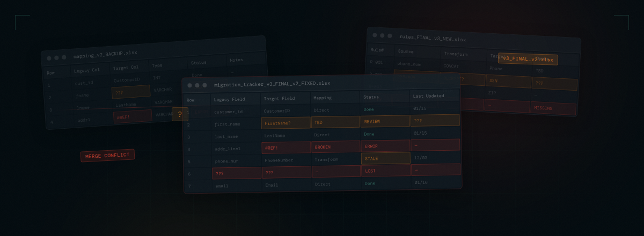644x236 pixels.
Task: Click the red MERGE CONFLICT label
Action: point(107,156)
